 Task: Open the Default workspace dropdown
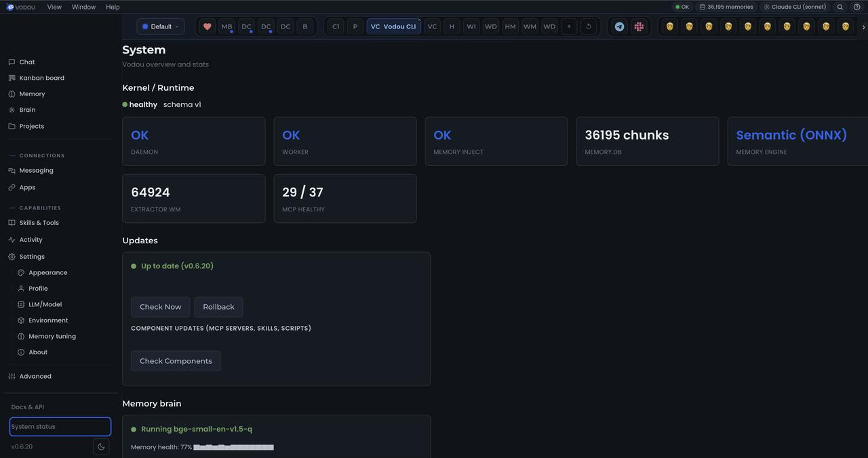point(161,26)
